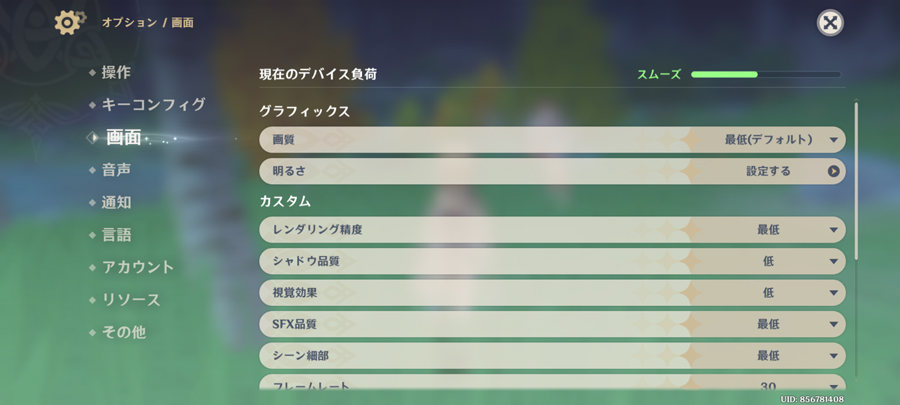Click the gear settings icon
The height and width of the screenshot is (405, 900).
69,22
